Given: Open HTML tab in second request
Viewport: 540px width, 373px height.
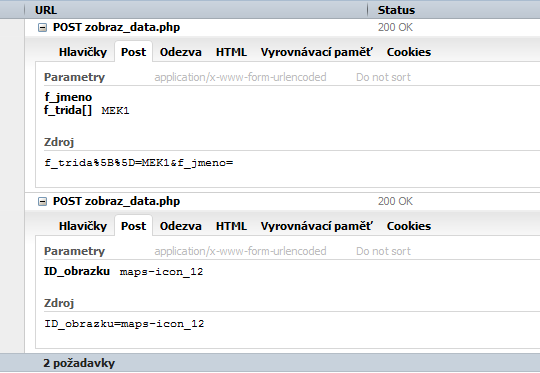Looking at the screenshot, I should pyautogui.click(x=231, y=226).
